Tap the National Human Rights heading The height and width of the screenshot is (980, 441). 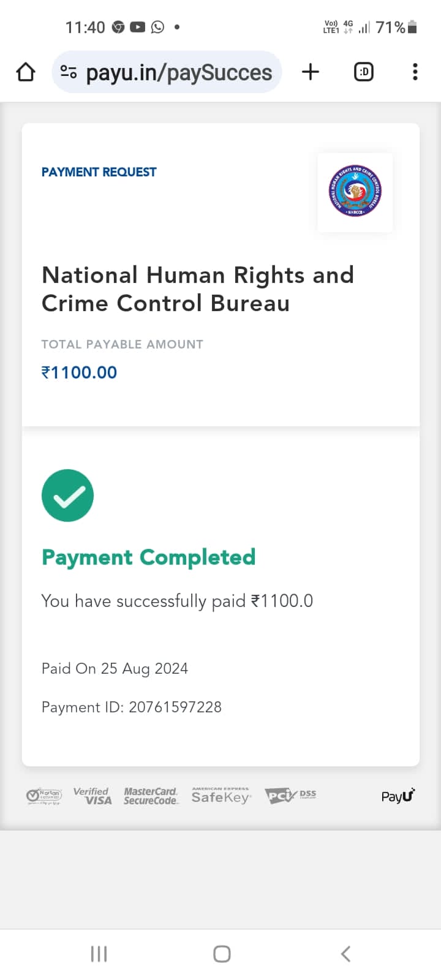coord(197,289)
